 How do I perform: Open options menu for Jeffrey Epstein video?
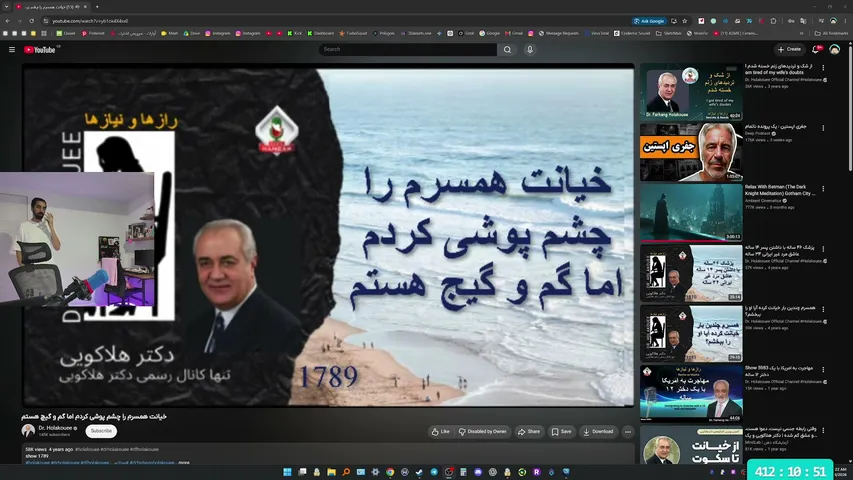coord(823,128)
